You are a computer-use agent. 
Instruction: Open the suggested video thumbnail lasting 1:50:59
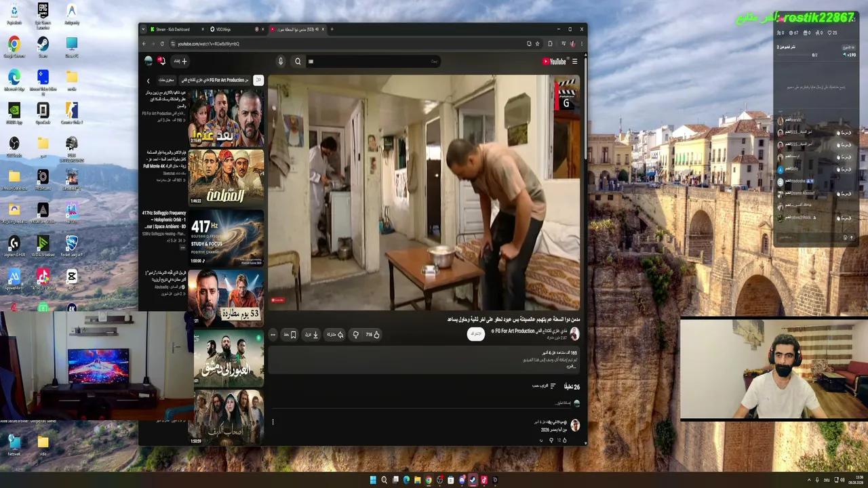point(226,418)
